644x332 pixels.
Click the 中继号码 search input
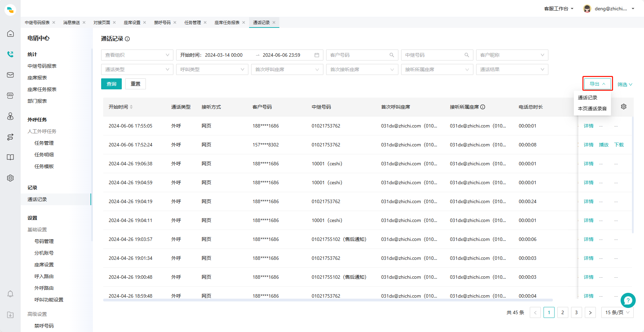437,55
